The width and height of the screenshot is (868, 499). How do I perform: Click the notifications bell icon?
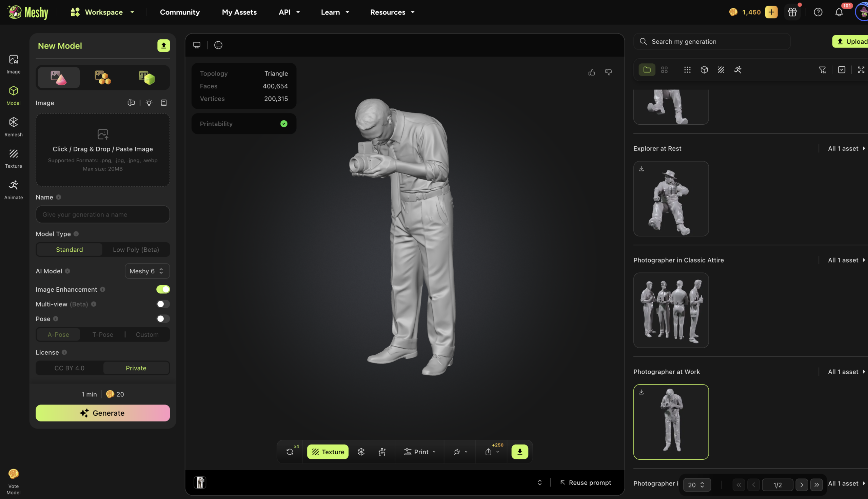839,12
